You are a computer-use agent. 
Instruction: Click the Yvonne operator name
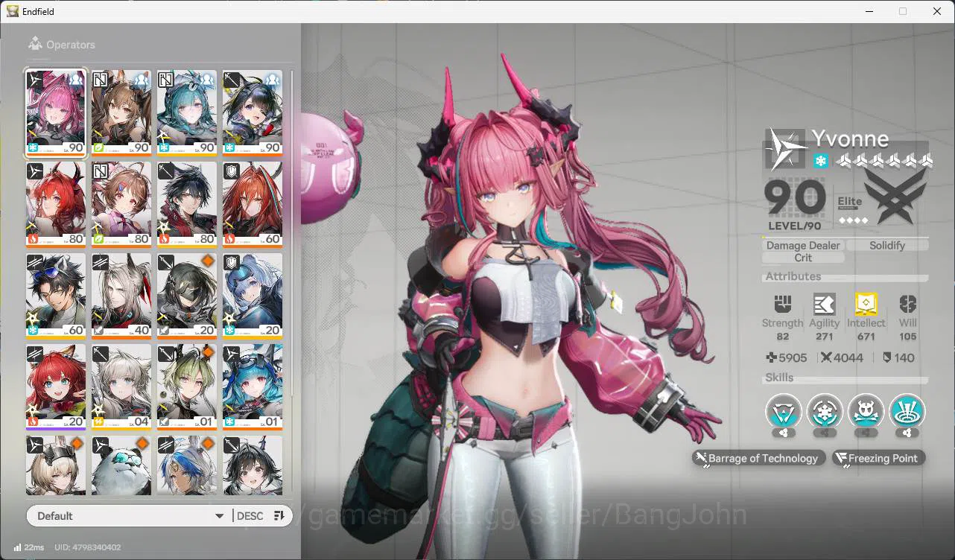point(850,139)
